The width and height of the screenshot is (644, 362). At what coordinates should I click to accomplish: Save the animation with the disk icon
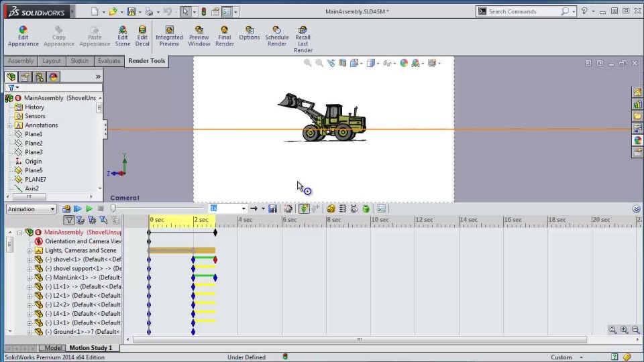click(x=273, y=208)
